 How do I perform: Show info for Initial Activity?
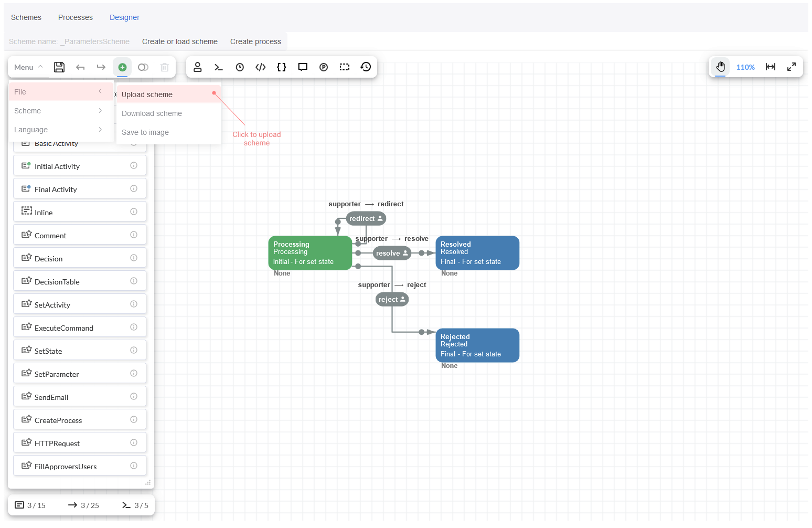pos(134,165)
